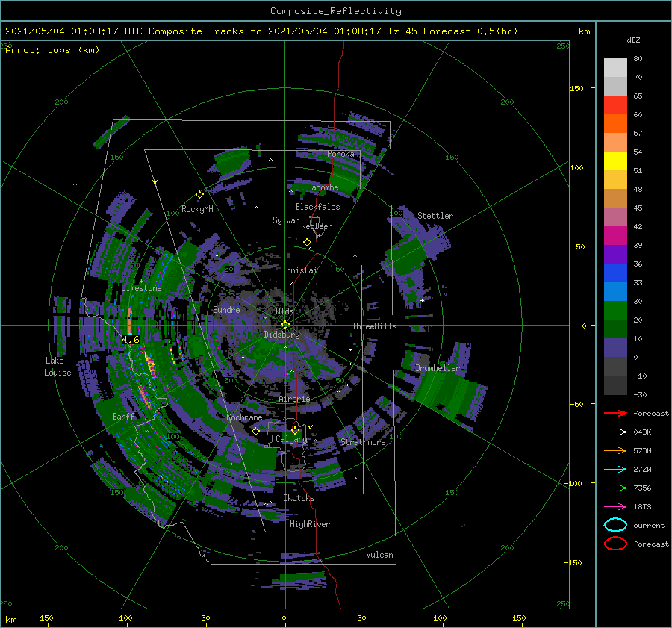Click the dBZ legend heading
This screenshot has height=628, width=672.
tap(633, 40)
